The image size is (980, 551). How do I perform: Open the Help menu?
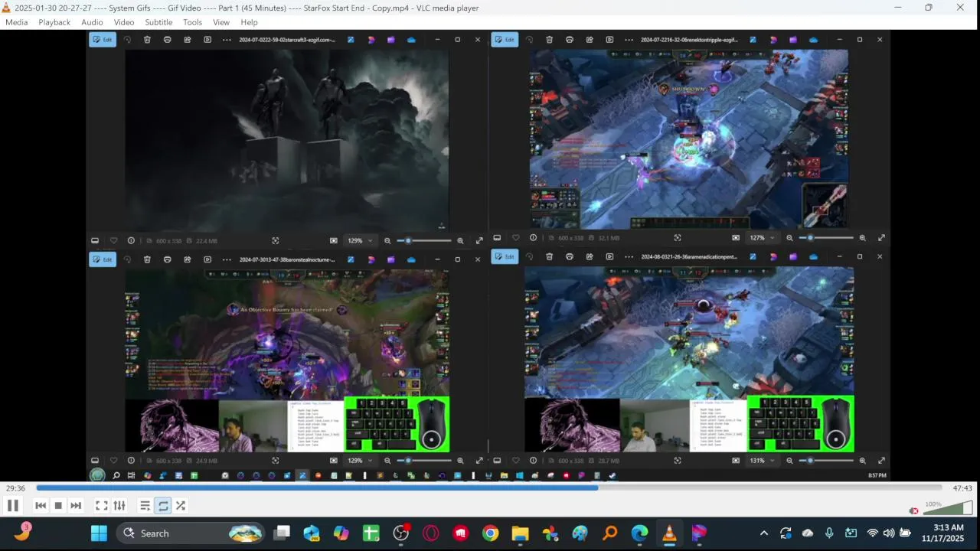tap(249, 22)
